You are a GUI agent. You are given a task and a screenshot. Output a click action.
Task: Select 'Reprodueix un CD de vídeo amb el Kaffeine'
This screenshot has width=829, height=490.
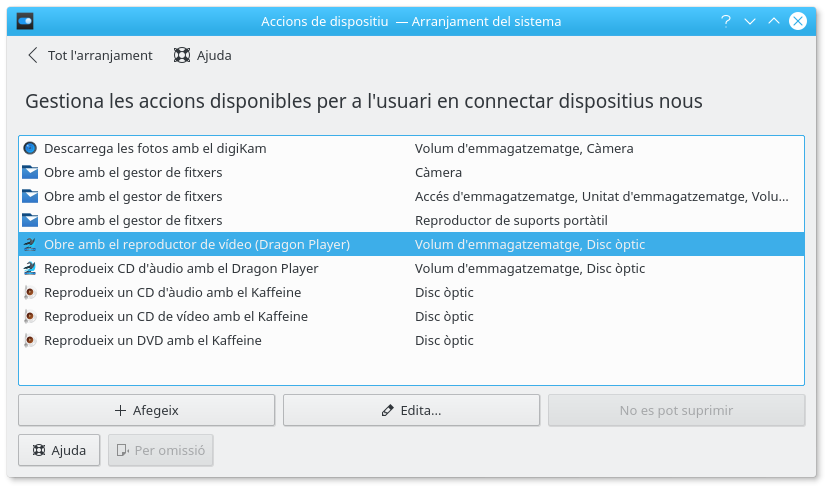pos(176,316)
